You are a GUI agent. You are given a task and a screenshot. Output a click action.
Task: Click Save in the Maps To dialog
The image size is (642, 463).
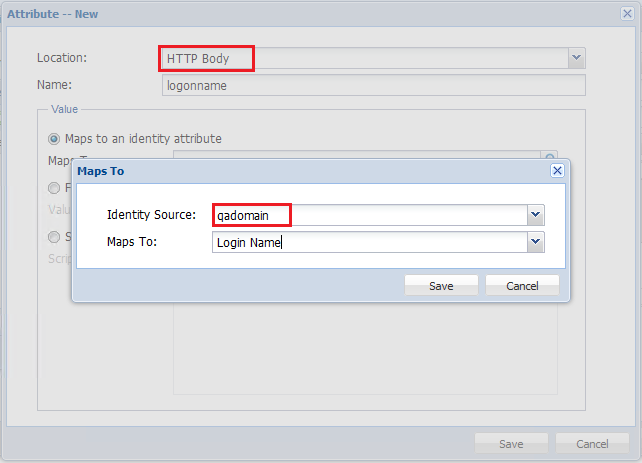[441, 285]
